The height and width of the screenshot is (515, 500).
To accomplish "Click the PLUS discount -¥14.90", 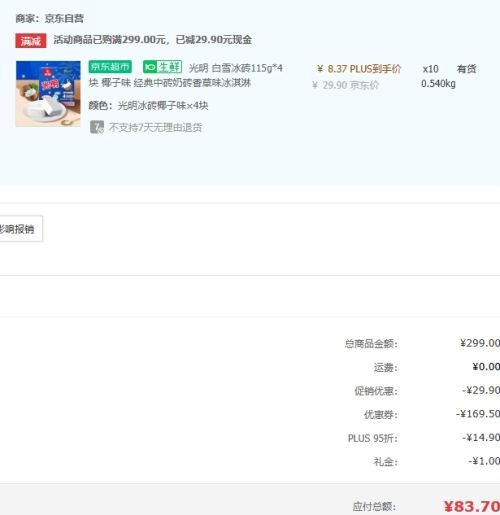I will pyautogui.click(x=481, y=437).
